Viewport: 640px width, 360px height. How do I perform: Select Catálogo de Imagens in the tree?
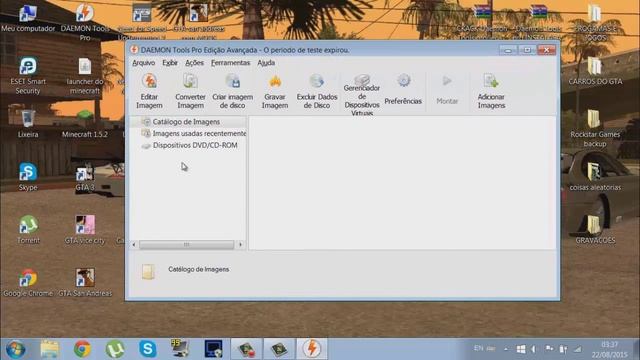tap(186, 122)
